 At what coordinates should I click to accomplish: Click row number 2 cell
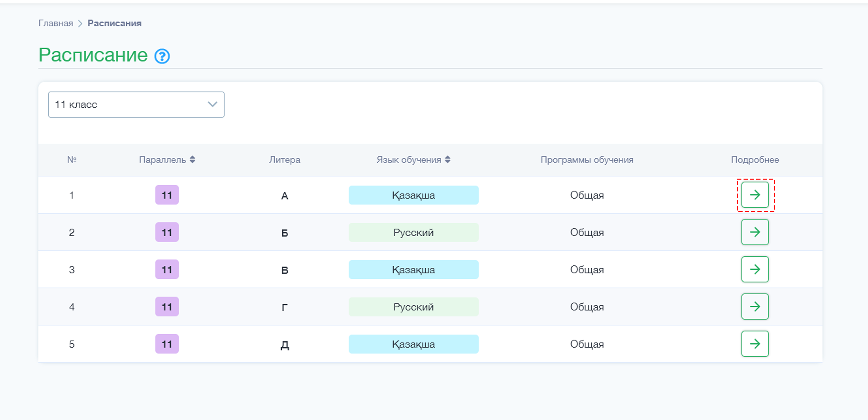[72, 232]
